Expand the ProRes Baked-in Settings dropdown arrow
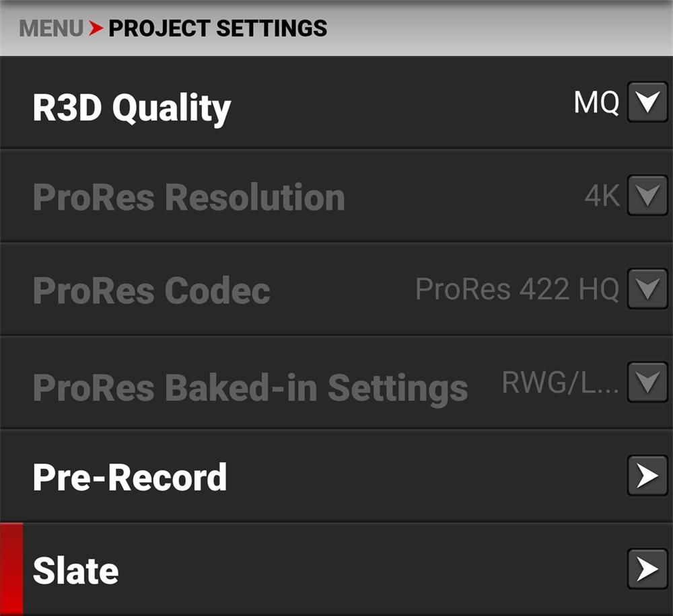 click(x=647, y=383)
